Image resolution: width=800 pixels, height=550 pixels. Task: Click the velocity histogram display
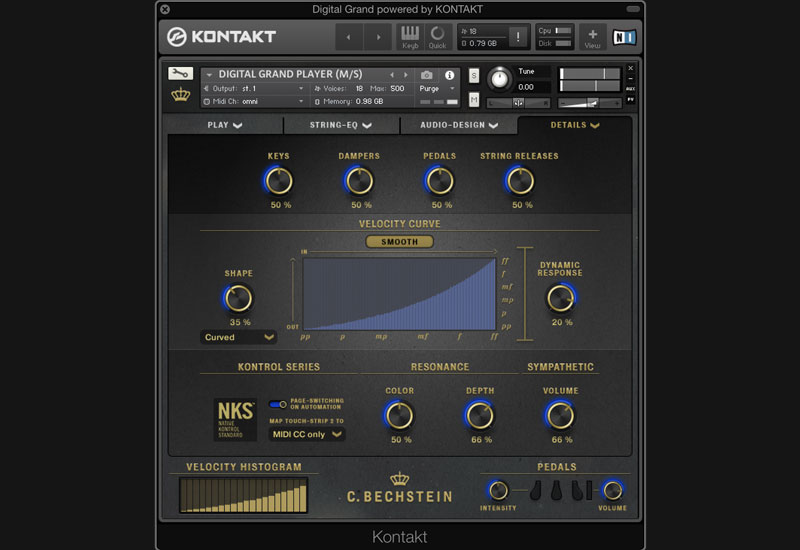pyautogui.click(x=243, y=495)
